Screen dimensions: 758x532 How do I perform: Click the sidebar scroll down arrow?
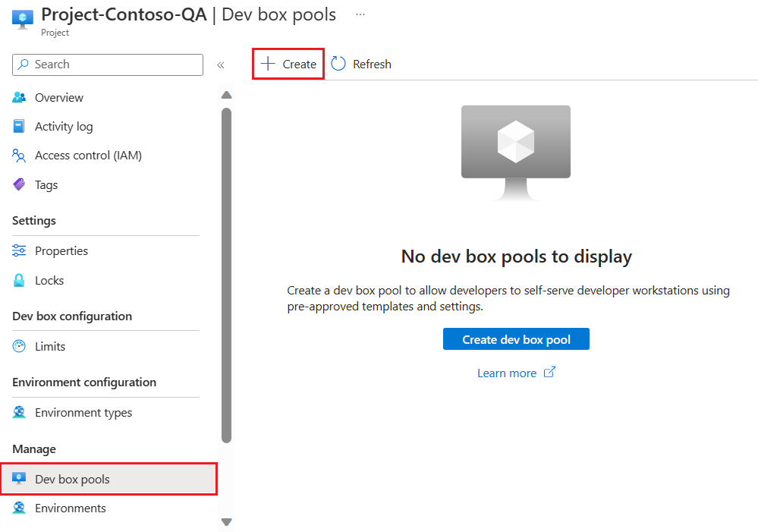[226, 522]
